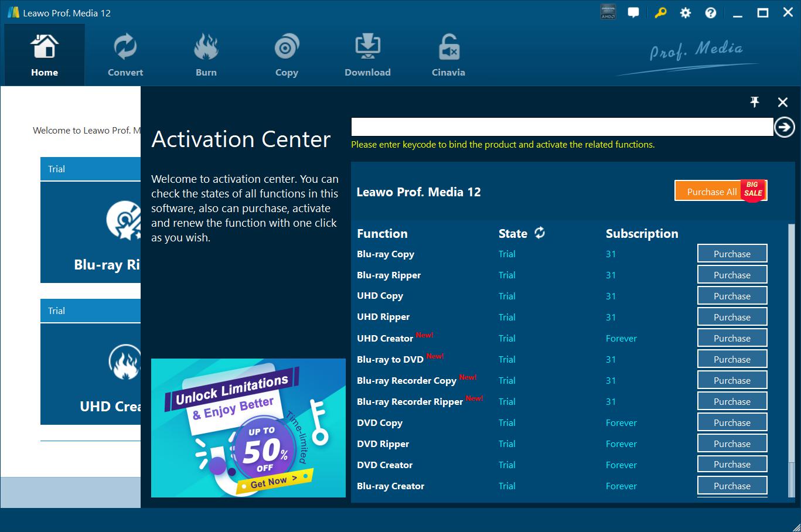
Task: Purchase DVD Copy function
Action: click(x=732, y=422)
